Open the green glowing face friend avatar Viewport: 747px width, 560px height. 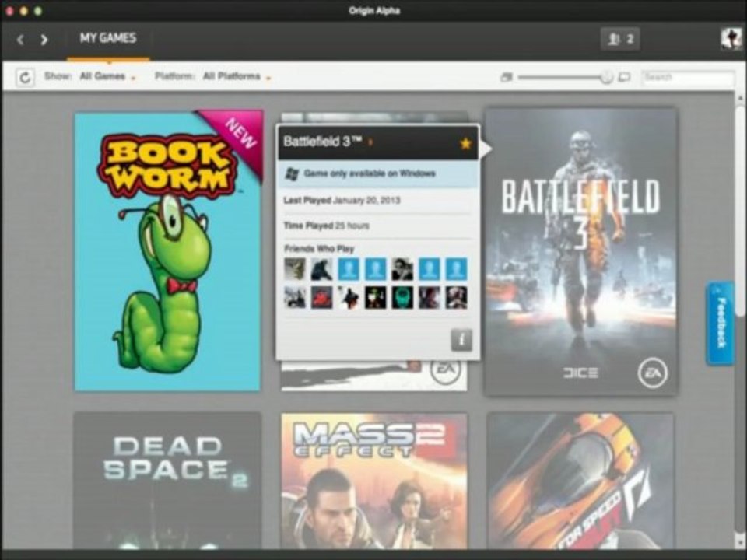click(x=402, y=298)
